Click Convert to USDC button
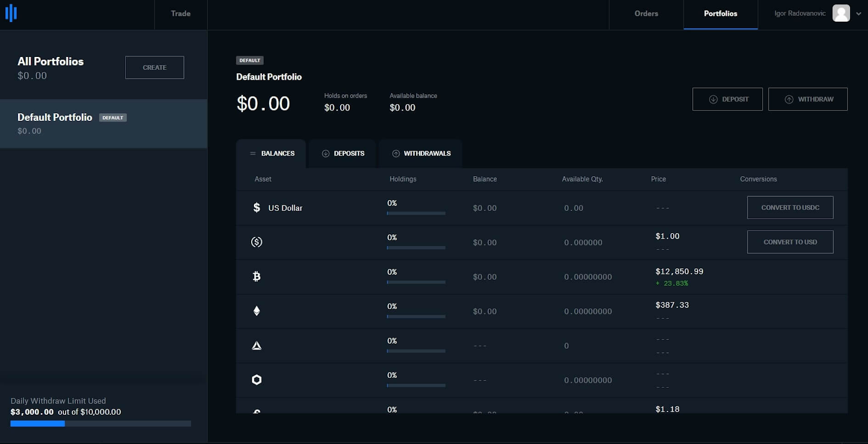This screenshot has height=444, width=868. point(790,208)
